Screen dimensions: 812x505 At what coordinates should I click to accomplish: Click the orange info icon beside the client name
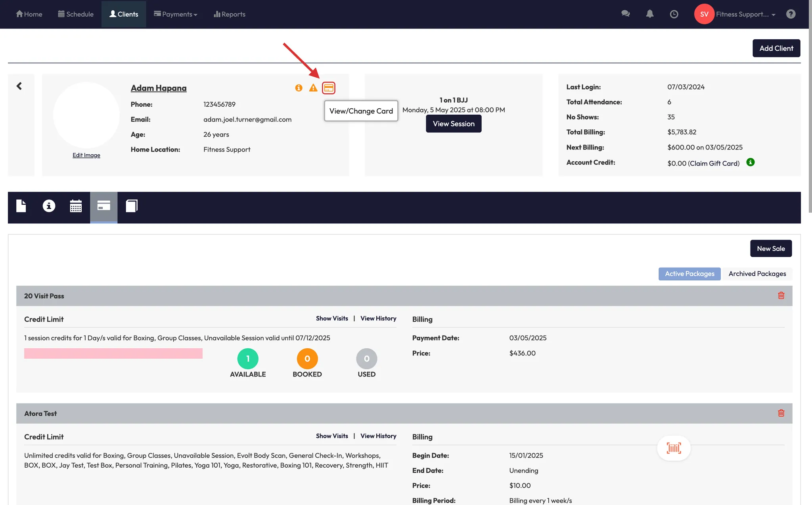pos(299,88)
